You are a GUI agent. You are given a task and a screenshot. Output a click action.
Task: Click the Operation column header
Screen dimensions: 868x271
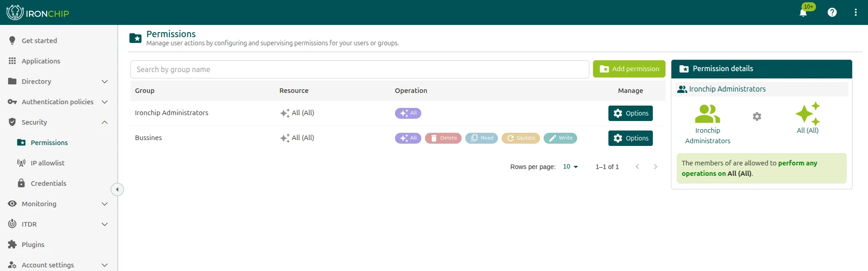tap(411, 91)
